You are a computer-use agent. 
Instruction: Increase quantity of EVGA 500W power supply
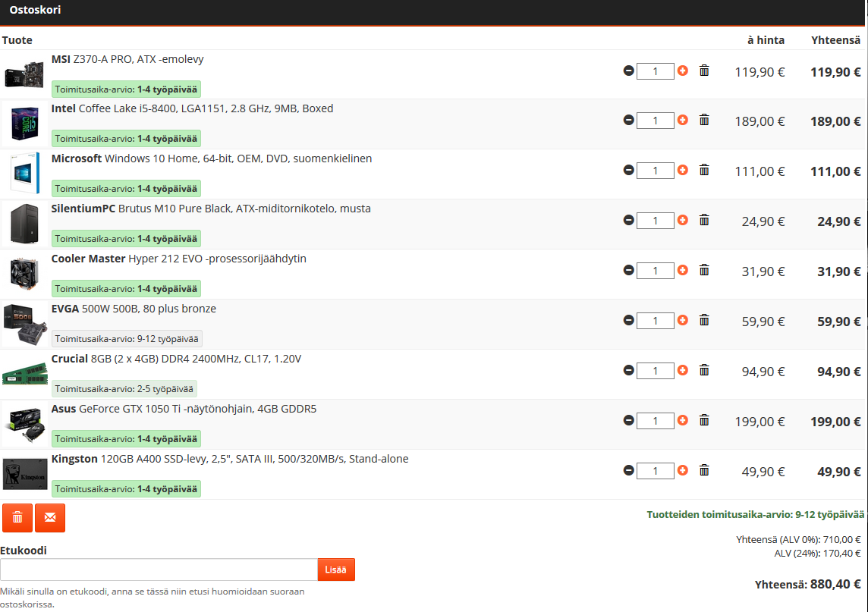[x=683, y=320]
